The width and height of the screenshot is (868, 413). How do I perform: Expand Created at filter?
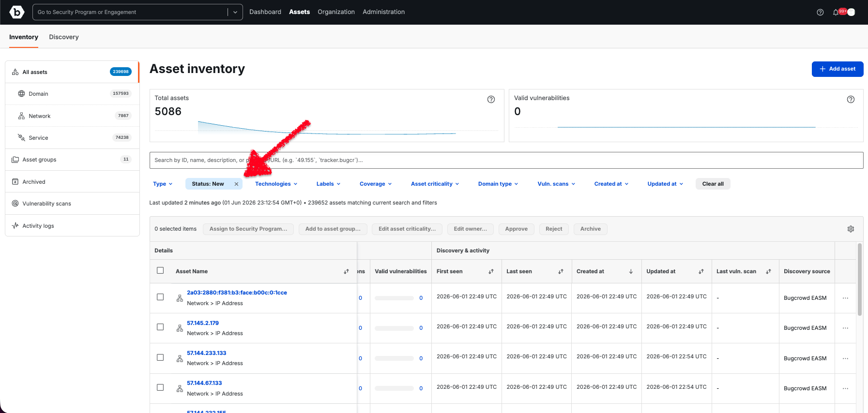pos(611,184)
